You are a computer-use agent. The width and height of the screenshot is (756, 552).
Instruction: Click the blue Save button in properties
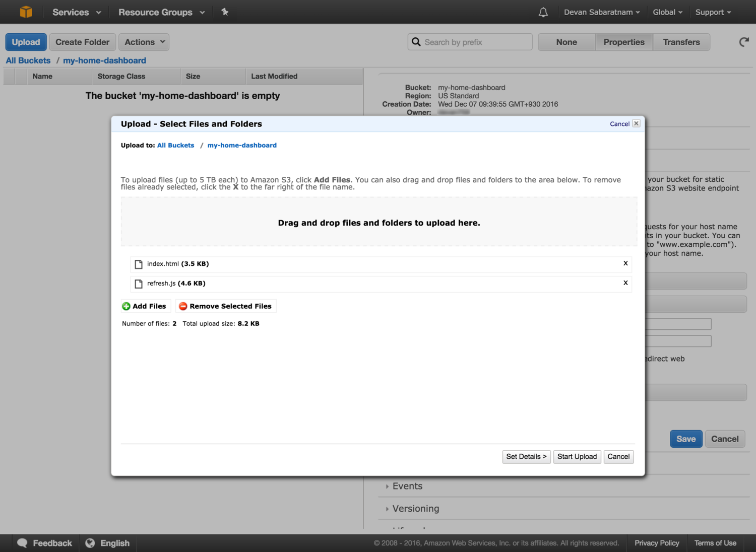686,439
